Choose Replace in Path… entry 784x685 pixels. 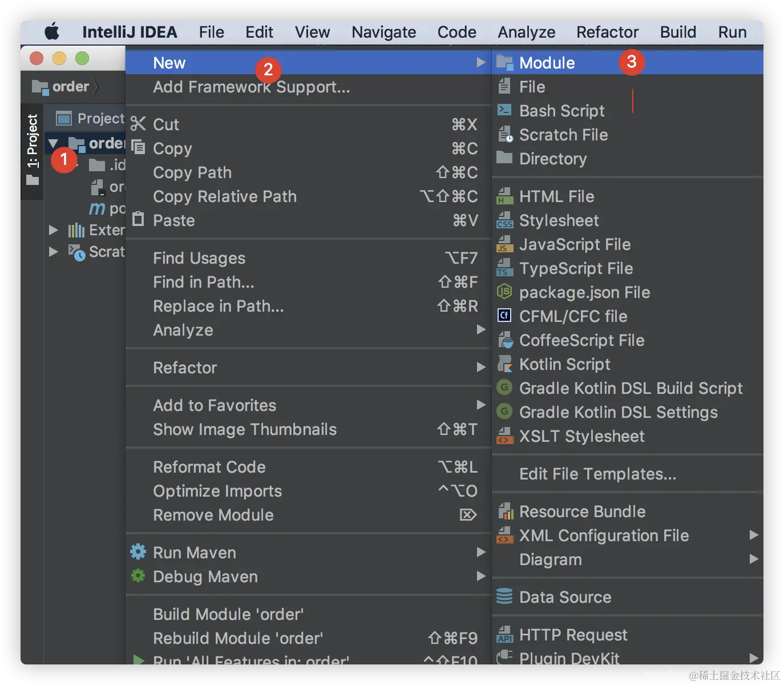pos(308,306)
